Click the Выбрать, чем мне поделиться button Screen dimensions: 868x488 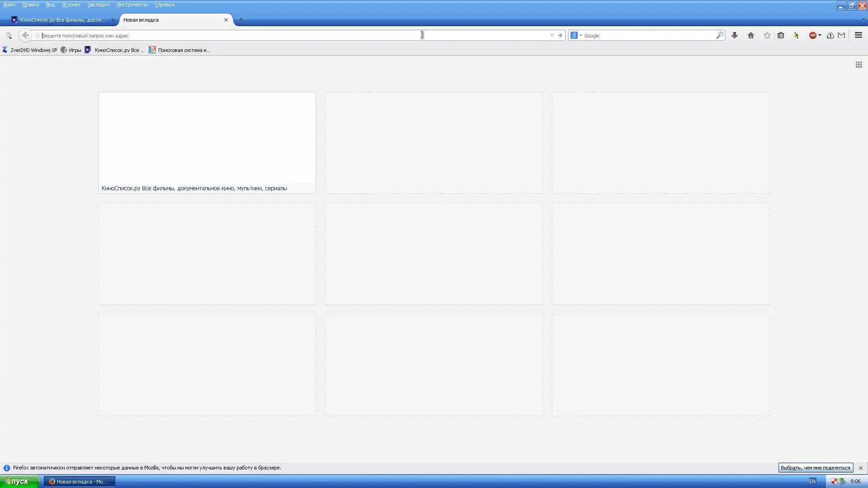point(815,468)
